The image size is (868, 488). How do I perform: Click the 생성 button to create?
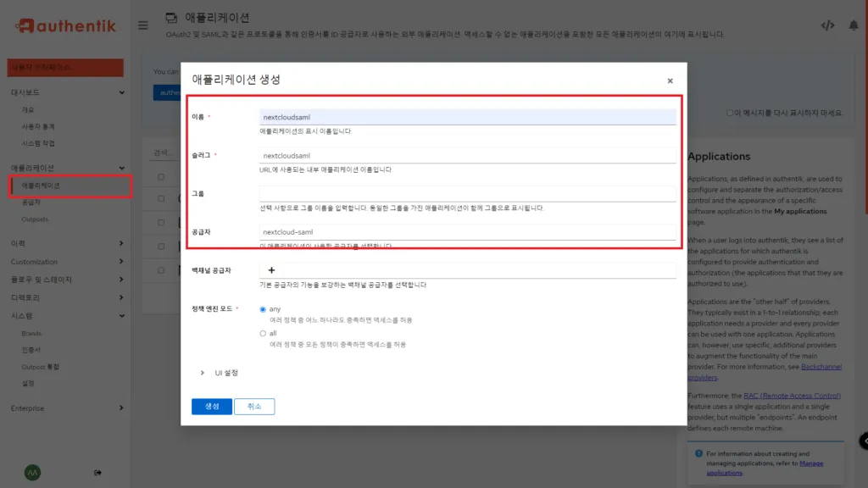211,406
